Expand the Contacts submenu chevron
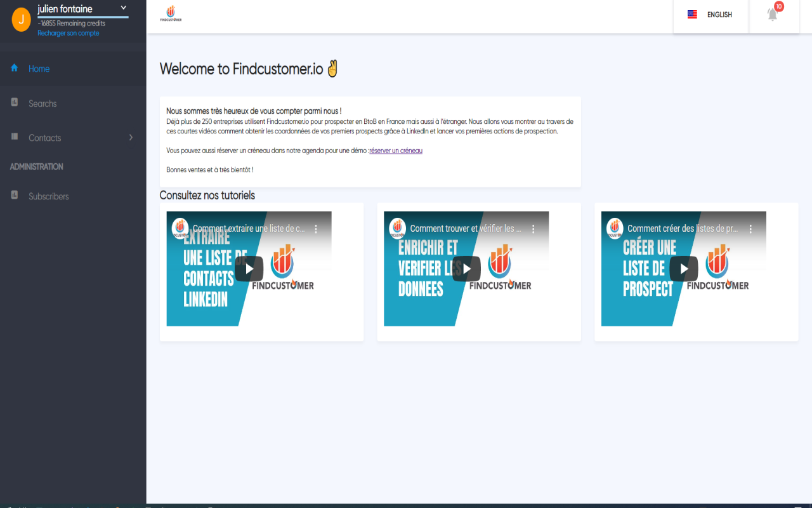Viewport: 812px width, 508px height. coord(131,137)
